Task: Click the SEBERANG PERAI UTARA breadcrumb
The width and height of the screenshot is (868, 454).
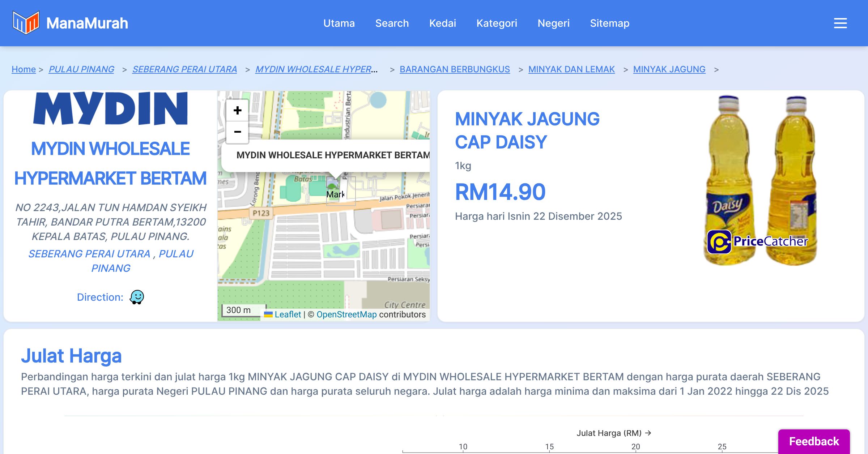Action: 184,69
